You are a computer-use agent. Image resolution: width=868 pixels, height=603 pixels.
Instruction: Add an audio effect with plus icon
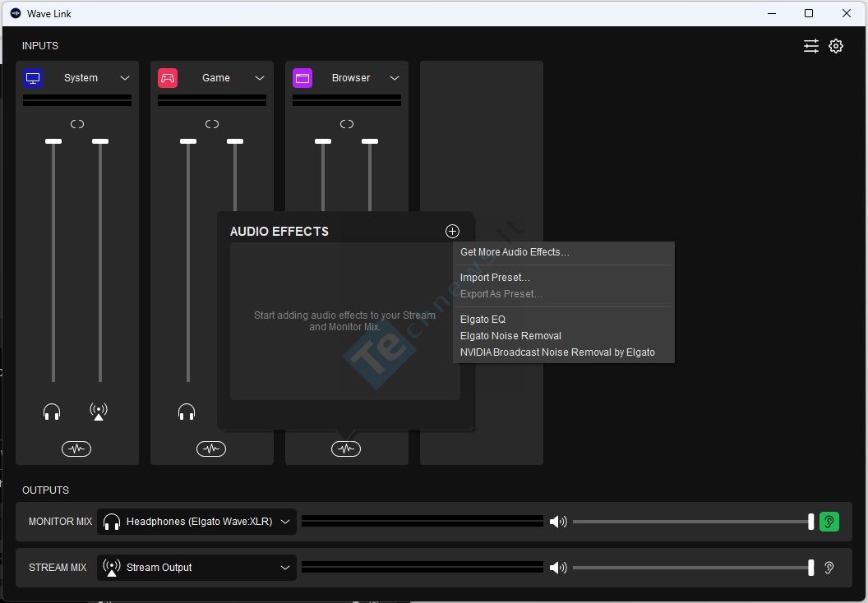(452, 231)
